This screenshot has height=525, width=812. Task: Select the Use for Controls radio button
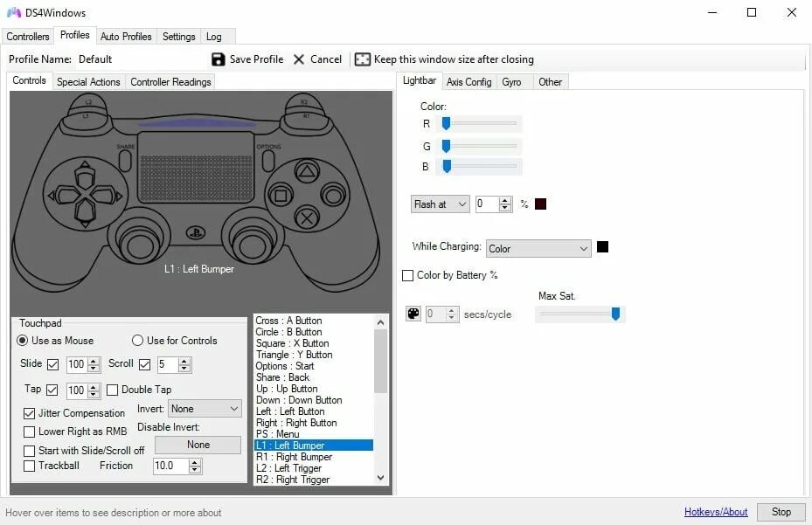click(137, 341)
